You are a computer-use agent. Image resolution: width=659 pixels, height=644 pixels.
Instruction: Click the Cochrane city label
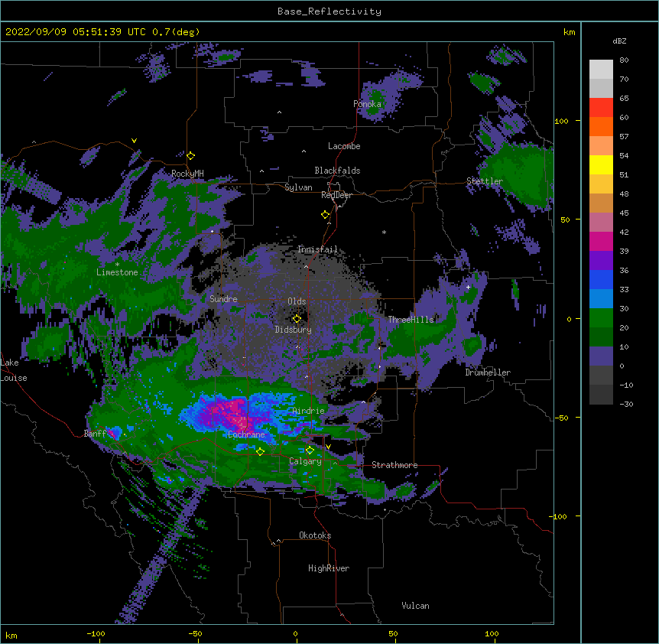[x=246, y=434]
